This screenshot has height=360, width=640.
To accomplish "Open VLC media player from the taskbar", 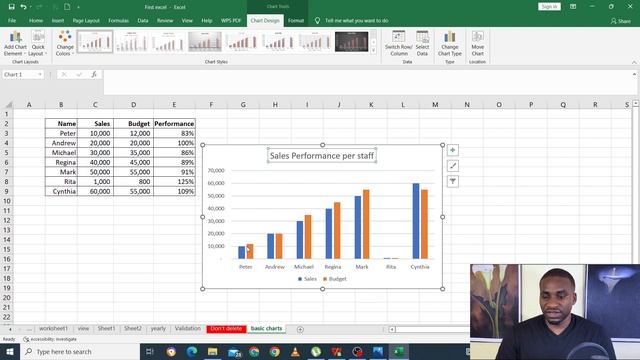I will tap(295, 351).
